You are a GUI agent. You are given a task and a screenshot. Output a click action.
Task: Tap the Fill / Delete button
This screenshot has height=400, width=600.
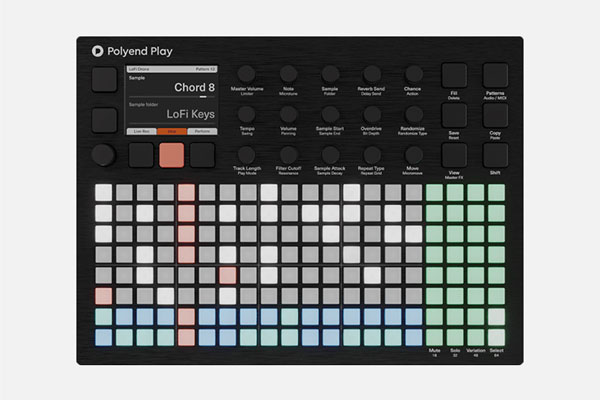coord(454,75)
